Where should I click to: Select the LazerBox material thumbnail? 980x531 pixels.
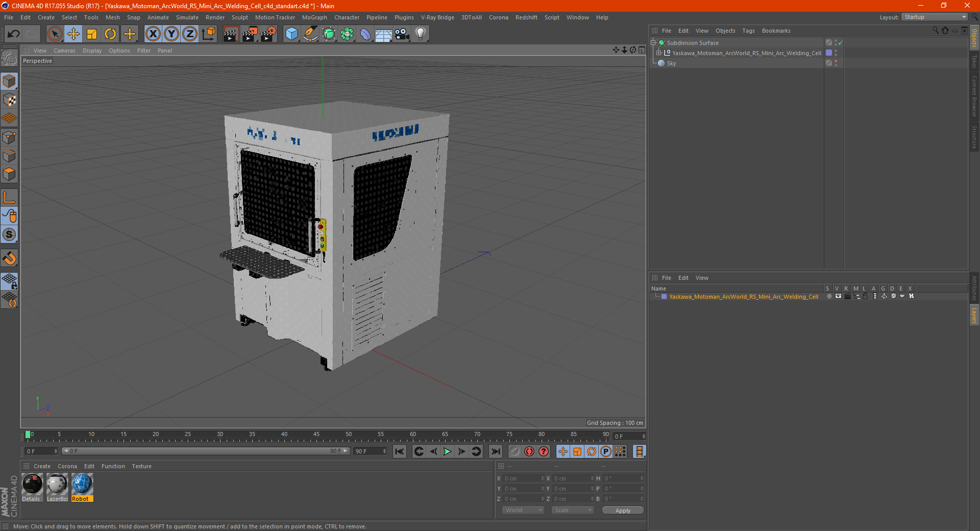click(x=57, y=488)
